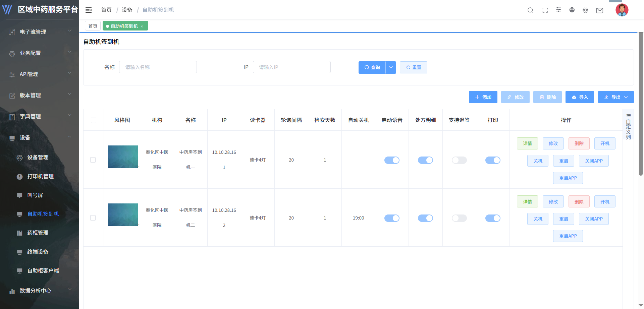Screen dimensions: 644x309
Task: Open 设备管理 in the sidebar
Action: tap(38, 158)
